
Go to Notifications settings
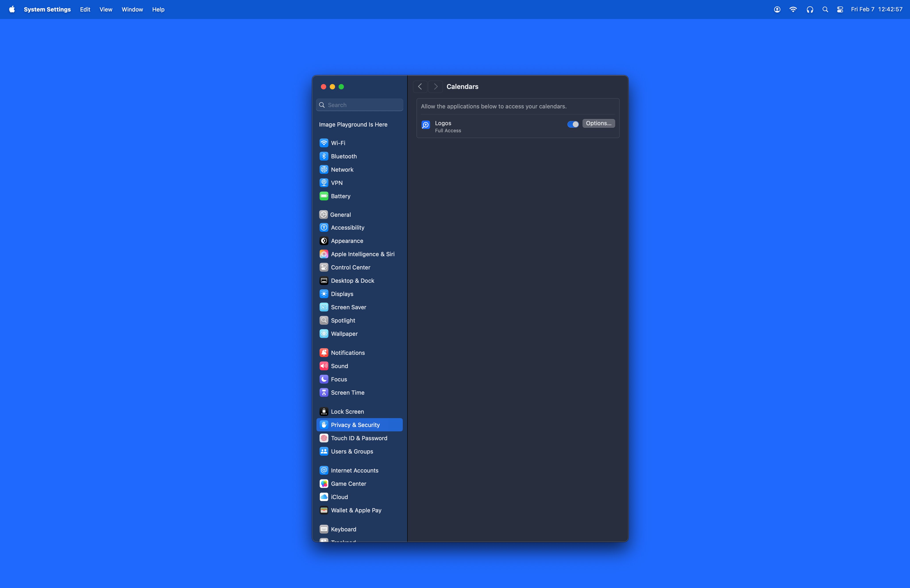(x=359, y=353)
